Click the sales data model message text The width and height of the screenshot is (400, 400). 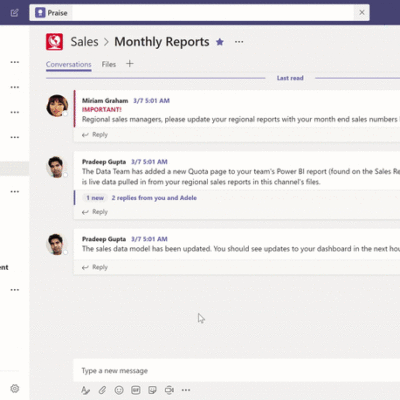tap(241, 249)
